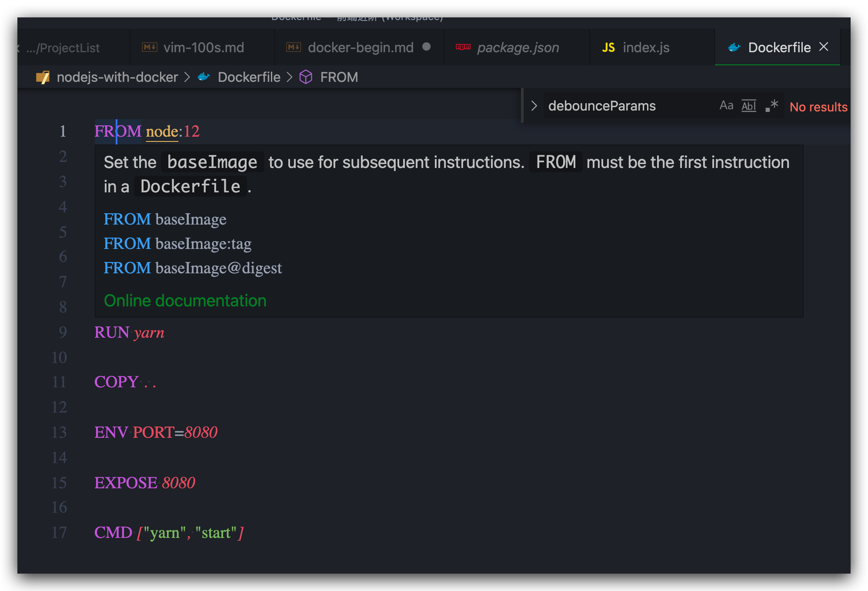Click the unsaved changes dot on docker-begin.md
Viewport: 868px width, 591px height.
tap(427, 47)
